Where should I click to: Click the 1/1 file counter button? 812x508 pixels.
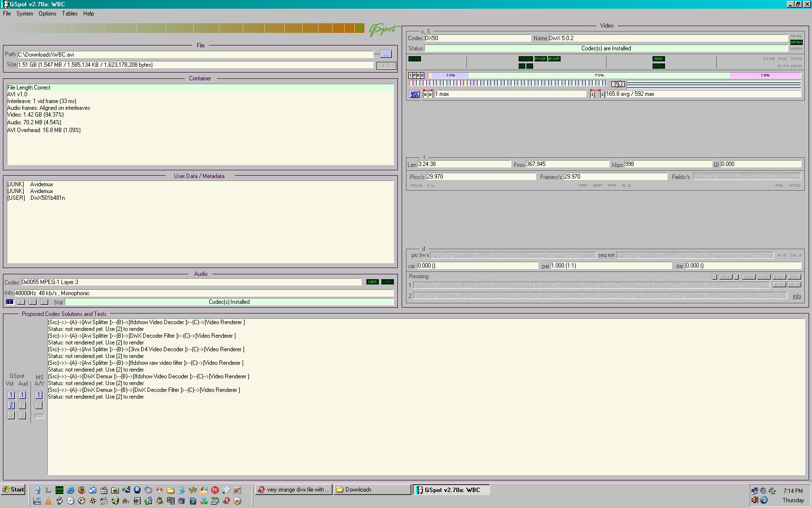386,65
